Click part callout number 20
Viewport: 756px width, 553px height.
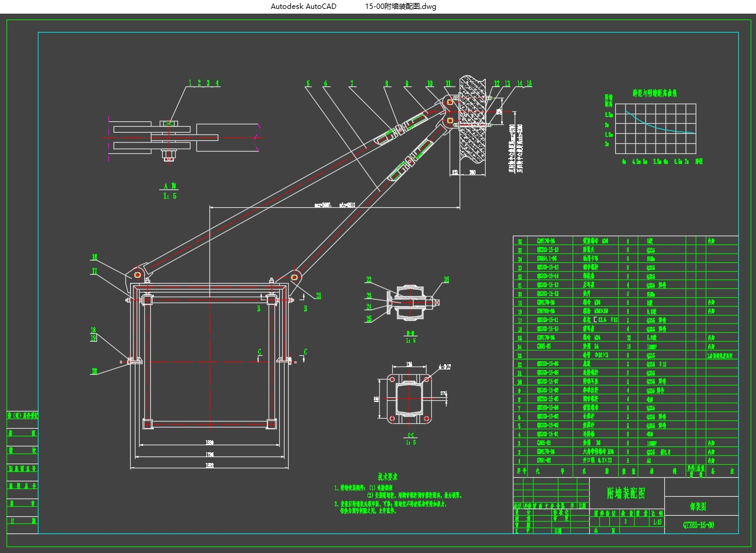click(x=94, y=371)
